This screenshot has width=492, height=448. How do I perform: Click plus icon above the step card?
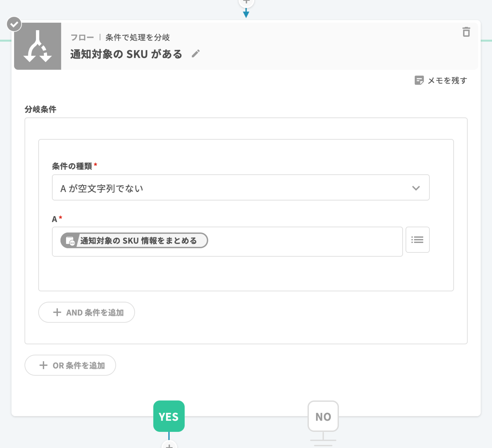[x=246, y=2]
